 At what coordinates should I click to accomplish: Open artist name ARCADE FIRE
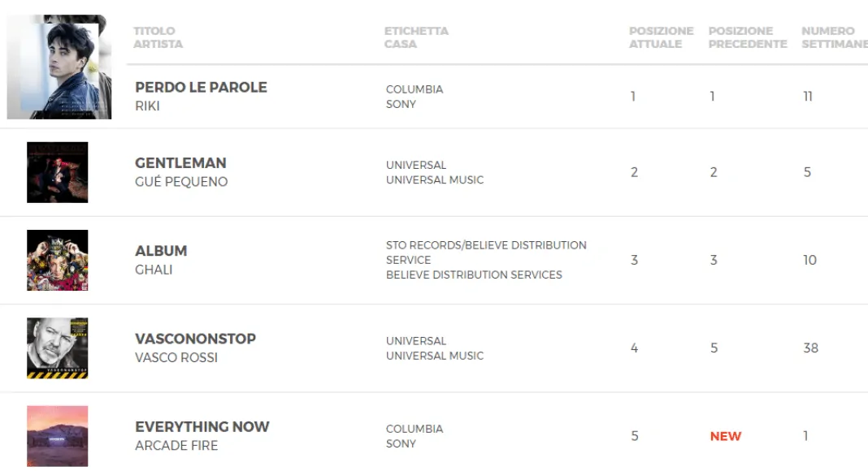coord(176,445)
